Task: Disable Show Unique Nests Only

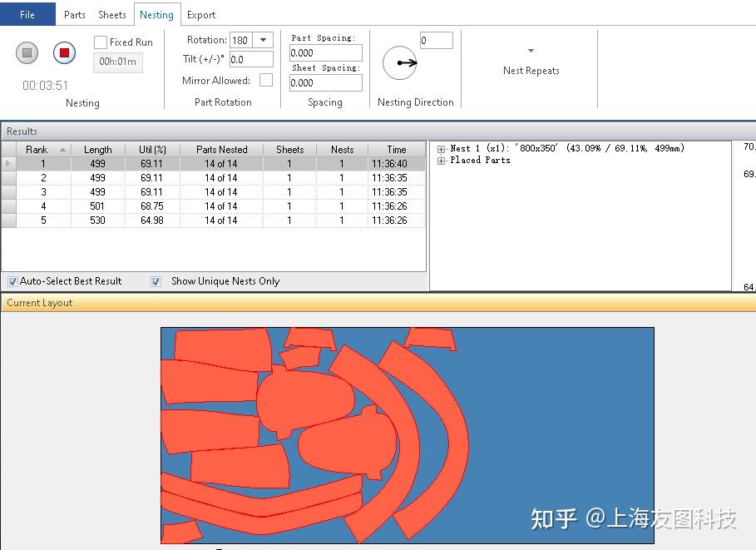Action: [156, 281]
